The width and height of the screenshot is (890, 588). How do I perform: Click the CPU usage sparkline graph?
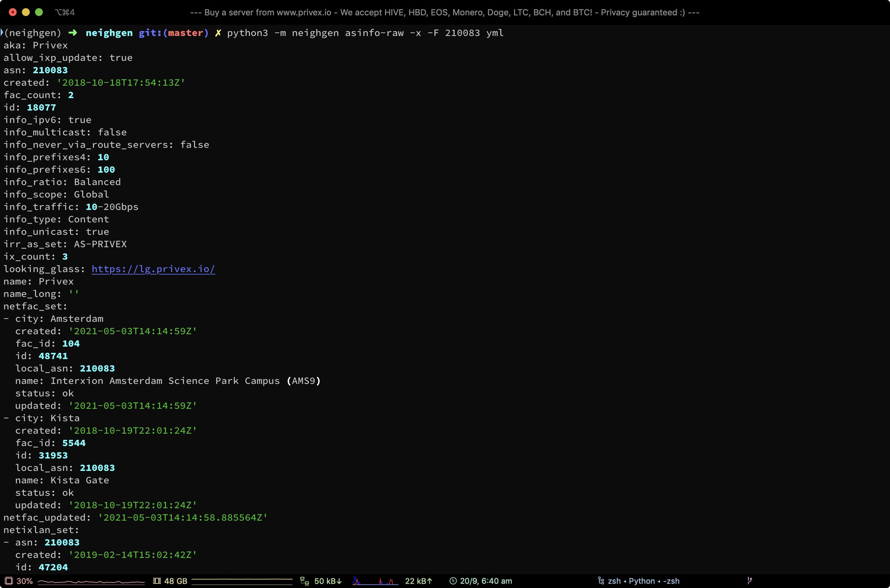click(91, 582)
